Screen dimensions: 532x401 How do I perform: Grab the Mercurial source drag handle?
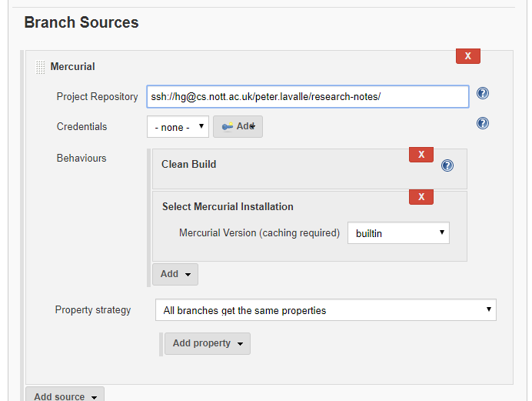[x=41, y=67]
